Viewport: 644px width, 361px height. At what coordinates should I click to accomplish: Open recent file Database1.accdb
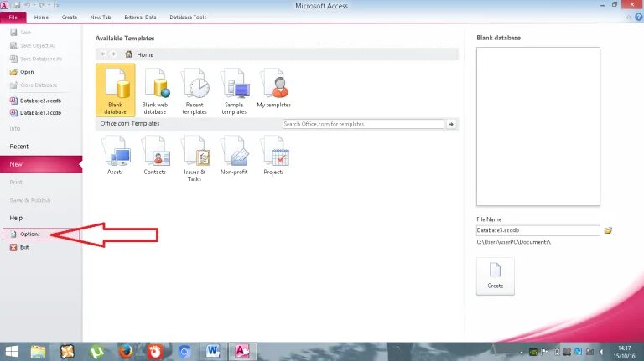(36, 112)
